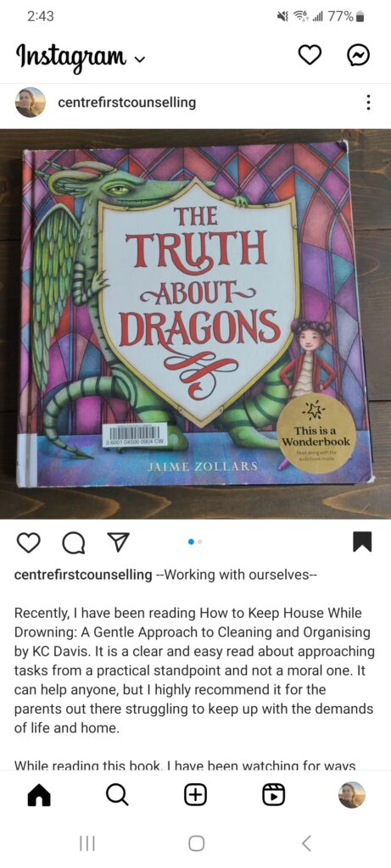Tap Android recent apps button

[x=87, y=843]
